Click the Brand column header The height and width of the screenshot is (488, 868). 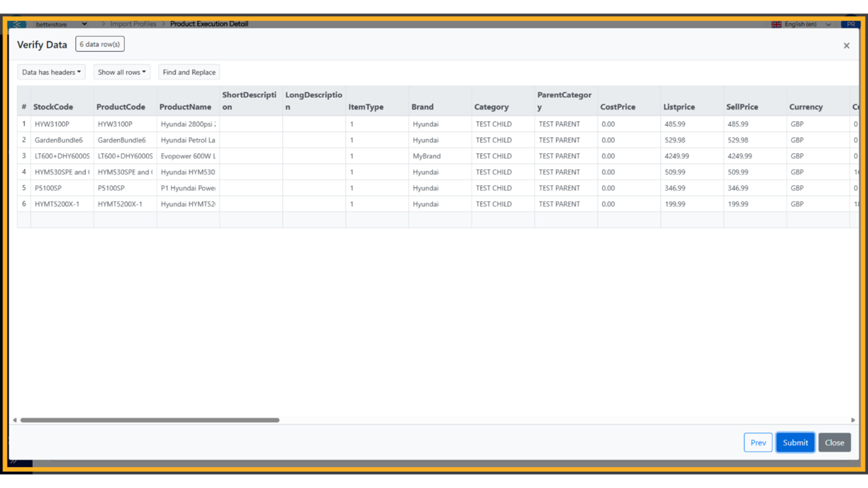(422, 107)
